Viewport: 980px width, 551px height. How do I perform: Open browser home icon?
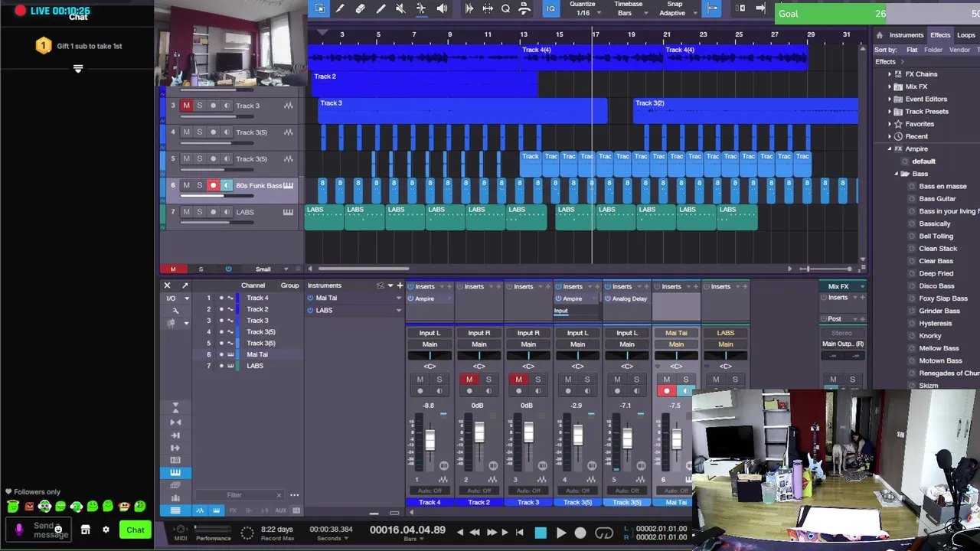[880, 35]
